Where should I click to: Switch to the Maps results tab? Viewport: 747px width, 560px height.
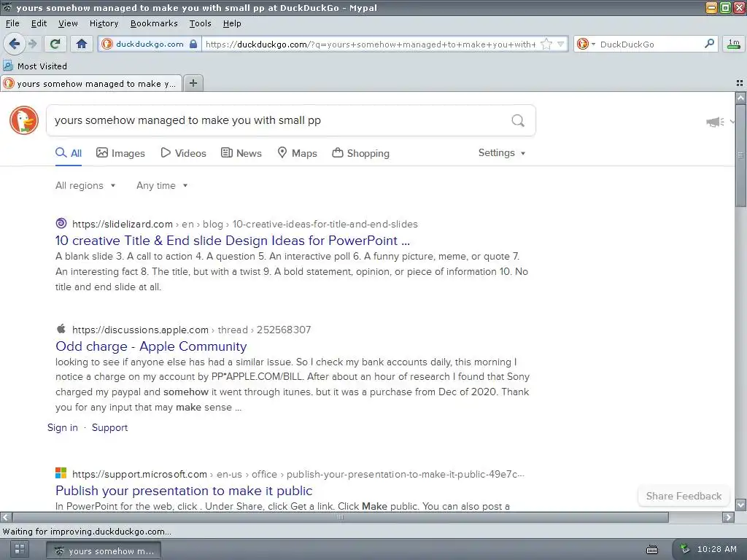click(298, 153)
